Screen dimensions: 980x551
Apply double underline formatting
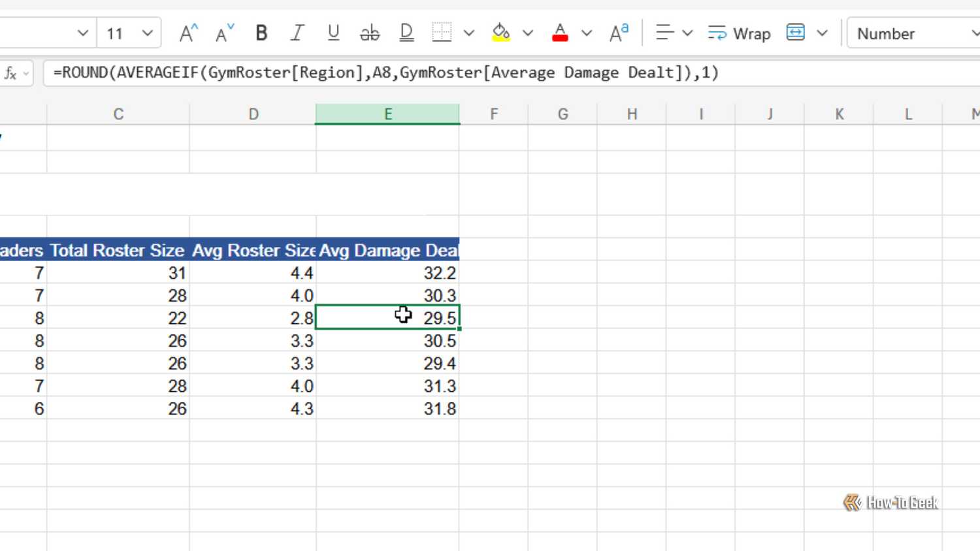406,33
